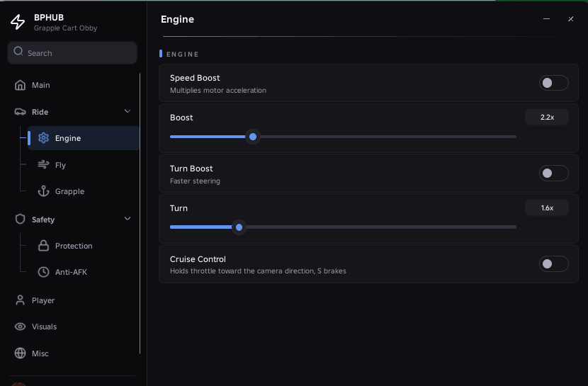588x386 pixels.
Task: Go to the Grapple page label
Action: tap(69, 191)
